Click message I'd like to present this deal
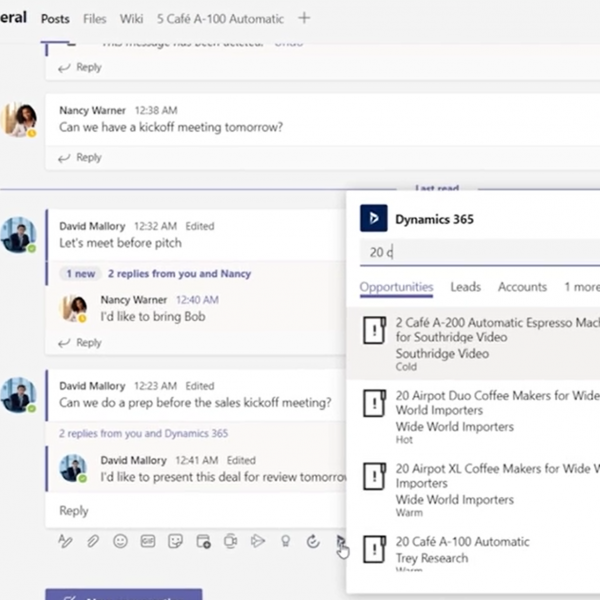Image resolution: width=600 pixels, height=600 pixels. point(223,477)
